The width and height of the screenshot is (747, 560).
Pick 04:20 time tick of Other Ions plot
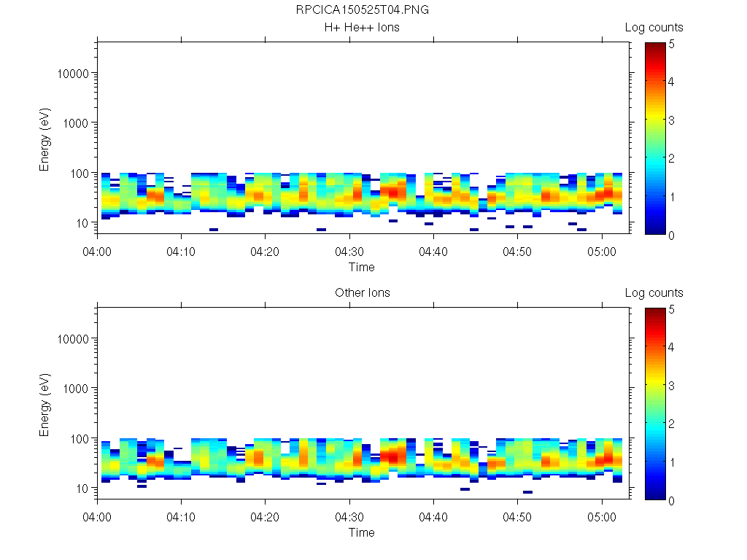pos(265,517)
